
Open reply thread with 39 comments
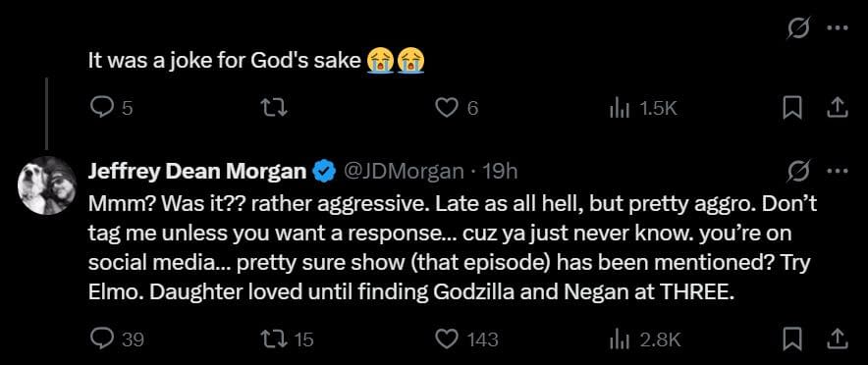coord(117,339)
